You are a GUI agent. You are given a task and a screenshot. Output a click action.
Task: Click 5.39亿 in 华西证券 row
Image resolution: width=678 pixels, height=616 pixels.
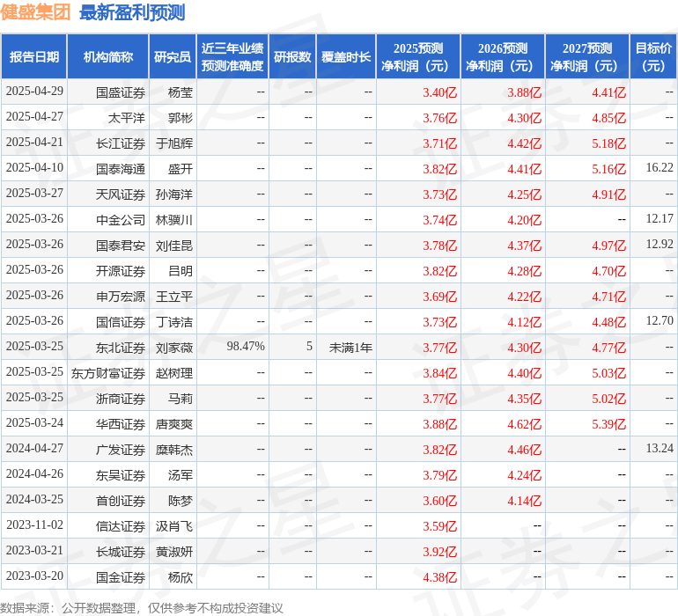point(608,424)
